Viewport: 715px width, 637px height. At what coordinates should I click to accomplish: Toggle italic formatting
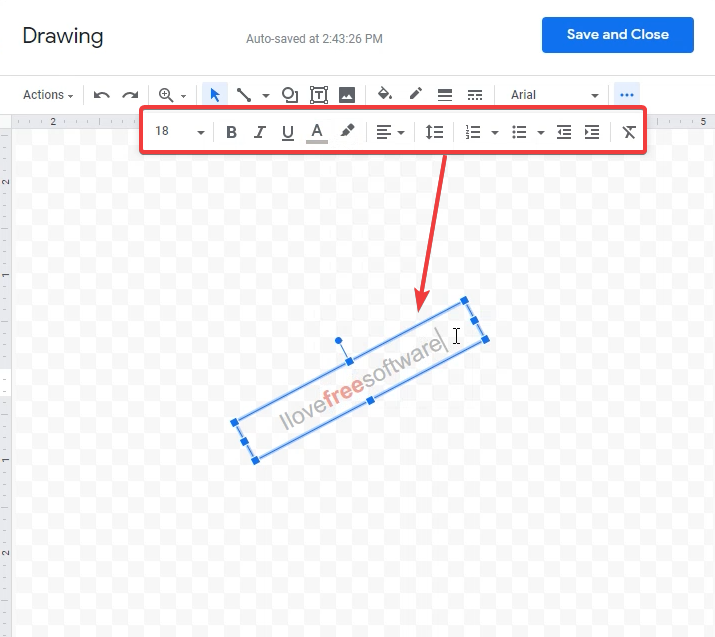(x=259, y=132)
